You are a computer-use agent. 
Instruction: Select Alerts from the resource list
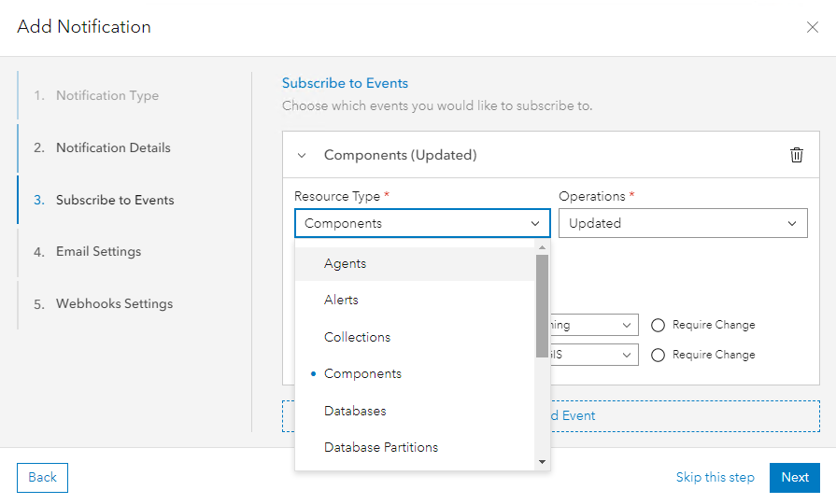click(341, 300)
